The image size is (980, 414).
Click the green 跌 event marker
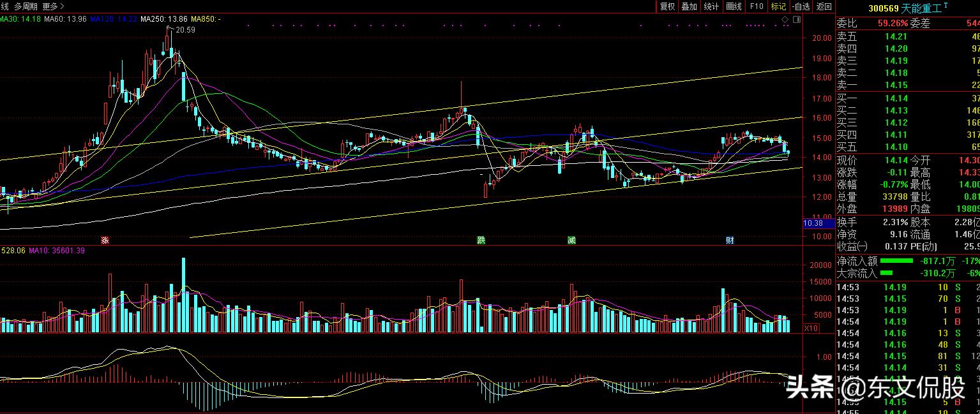(480, 240)
